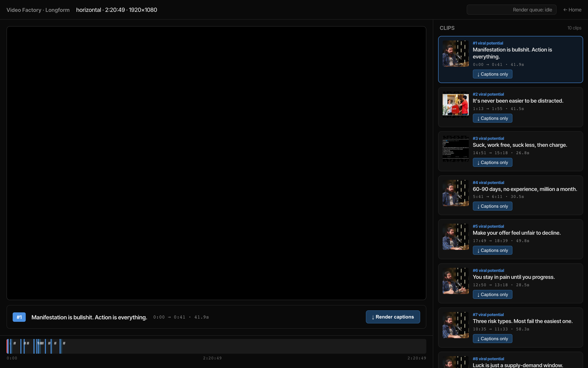Click the '#7 viral potential' label
Screen dimensions: 588x368
tap(488, 315)
